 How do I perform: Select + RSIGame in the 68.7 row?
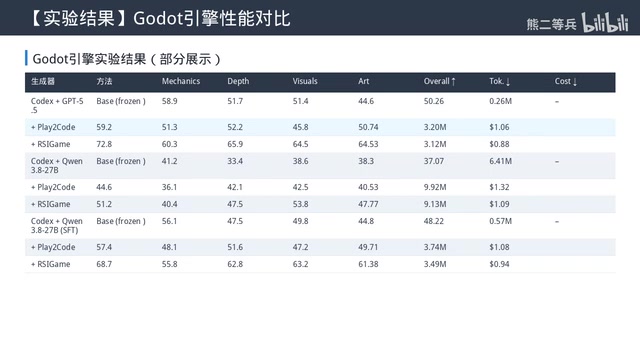(51, 264)
